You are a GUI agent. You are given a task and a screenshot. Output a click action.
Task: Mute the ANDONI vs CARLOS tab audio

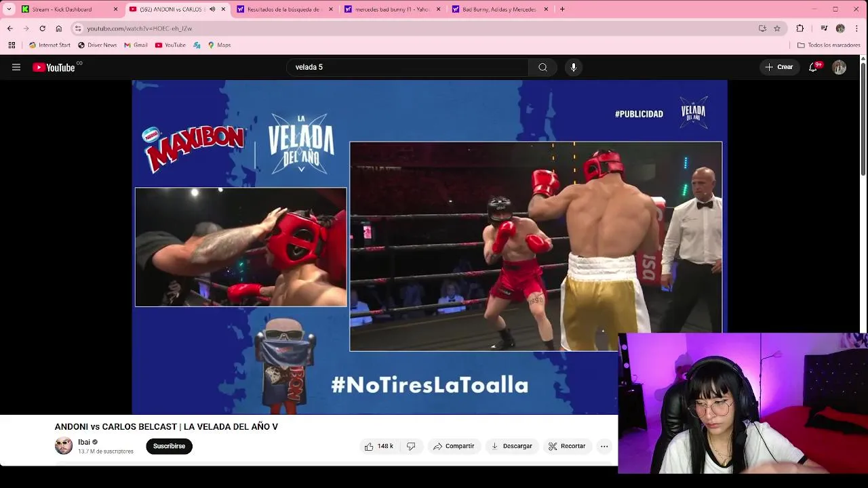212,9
